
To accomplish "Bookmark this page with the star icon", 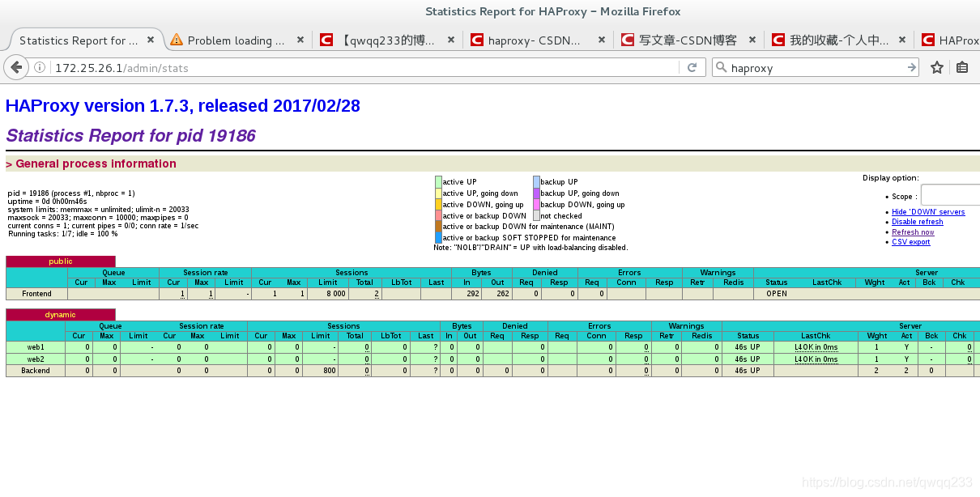I will tap(937, 68).
